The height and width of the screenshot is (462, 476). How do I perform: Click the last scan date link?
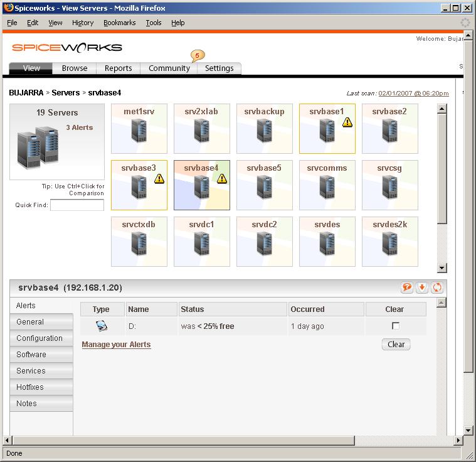[413, 94]
